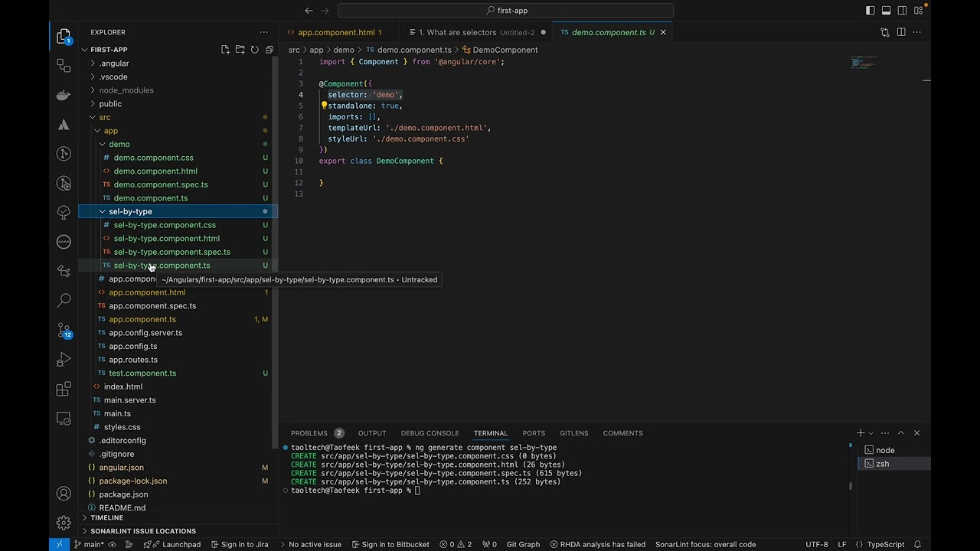Expand the Timeline section
Image resolution: width=980 pixels, height=551 pixels.
click(106, 517)
